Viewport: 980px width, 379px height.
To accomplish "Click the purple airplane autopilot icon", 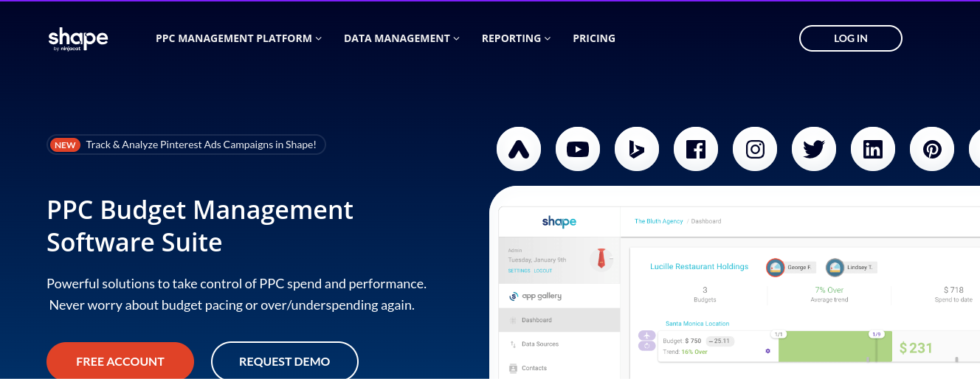I will click(x=647, y=335).
